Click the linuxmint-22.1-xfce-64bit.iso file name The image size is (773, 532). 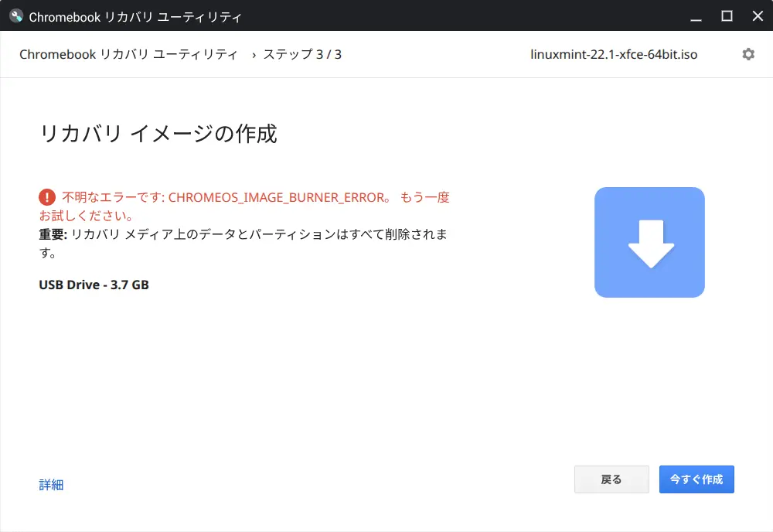click(x=614, y=55)
